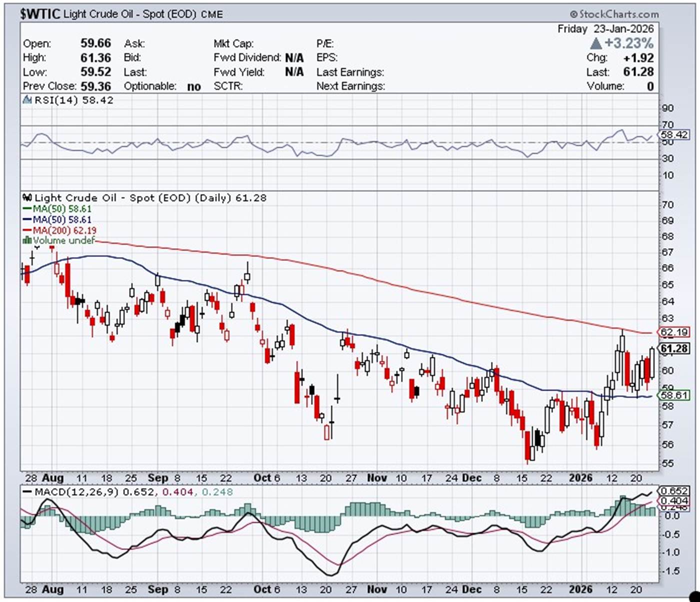
Task: Click the red MA(200) legend line
Action: [27, 230]
